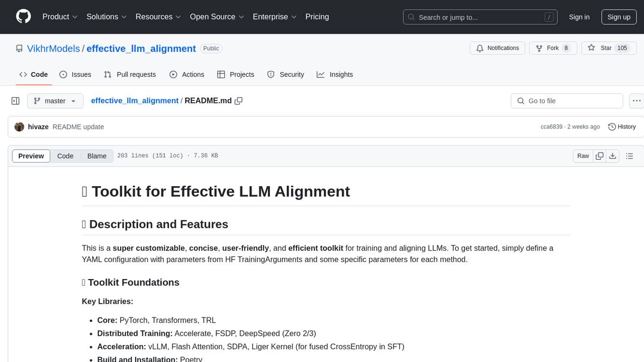Open the master branch selector
Image resolution: width=644 pixels, height=362 pixels.
click(x=55, y=101)
